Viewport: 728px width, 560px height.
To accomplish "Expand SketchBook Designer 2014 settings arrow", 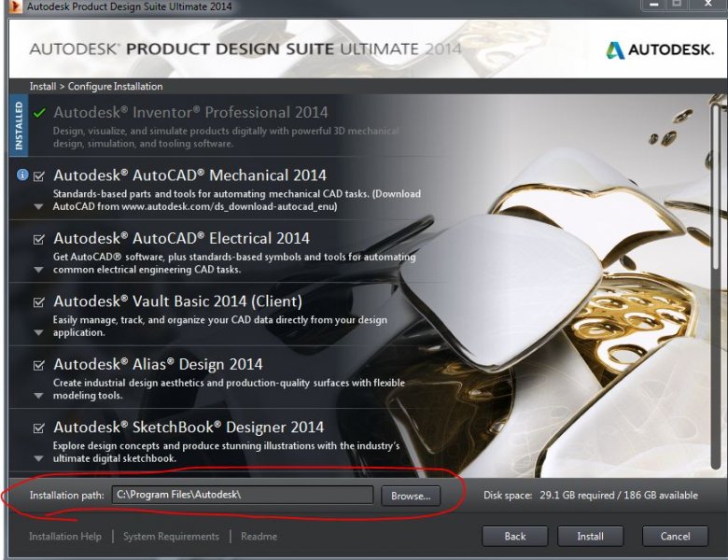I will [x=38, y=458].
